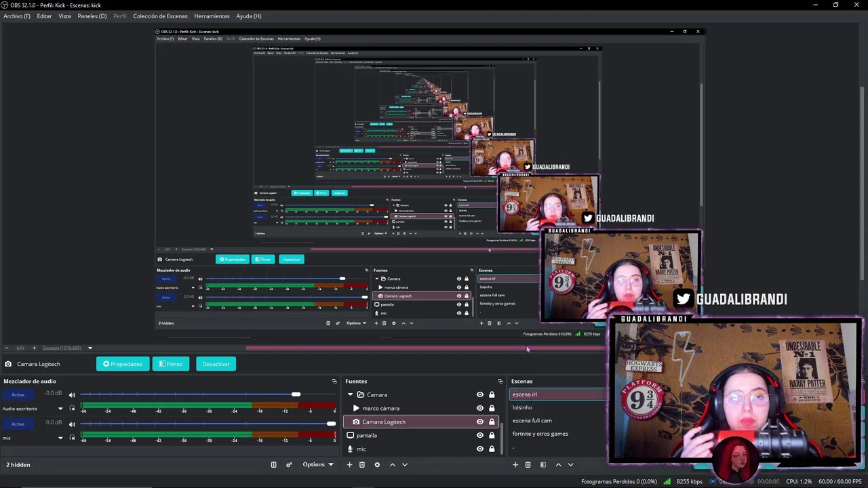
Task: Hide mic source with eye icon
Action: coord(480,449)
